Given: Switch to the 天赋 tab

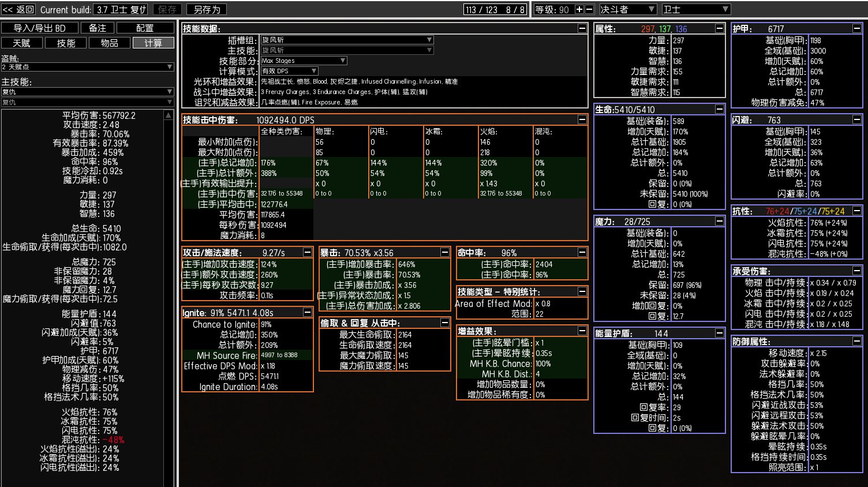Looking at the screenshot, I should click(x=22, y=43).
